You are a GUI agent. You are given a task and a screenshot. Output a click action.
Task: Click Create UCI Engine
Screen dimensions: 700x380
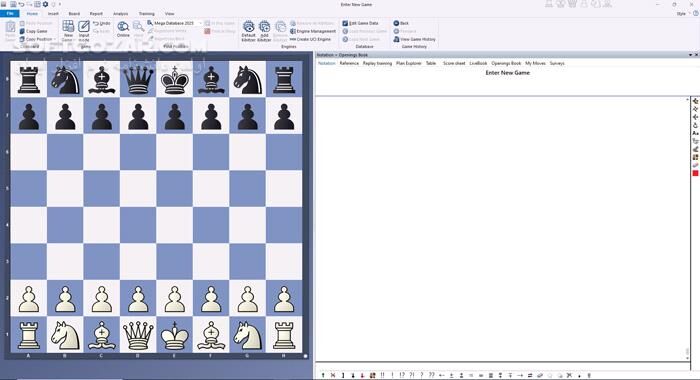310,39
